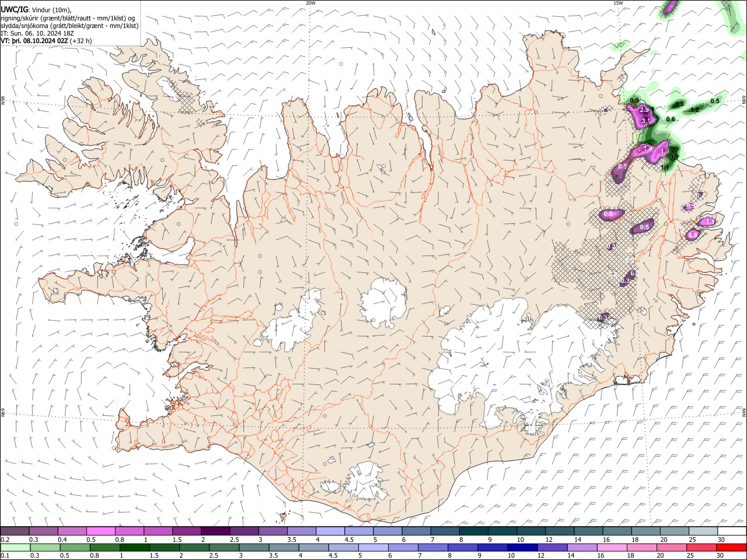The image size is (747, 560).
Task: Click the white '0.9' value in east fjords
Action: point(693,235)
